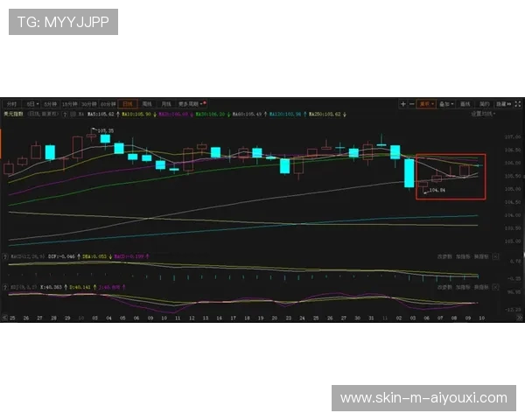
Task: Click the MA250 indicator arrow icon
Action: pos(346,114)
